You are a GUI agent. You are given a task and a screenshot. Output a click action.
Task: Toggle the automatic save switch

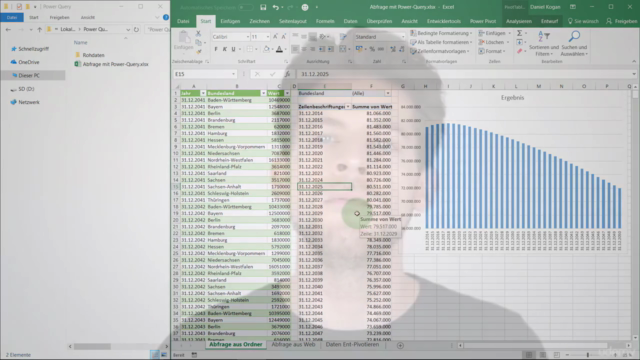[246, 7]
